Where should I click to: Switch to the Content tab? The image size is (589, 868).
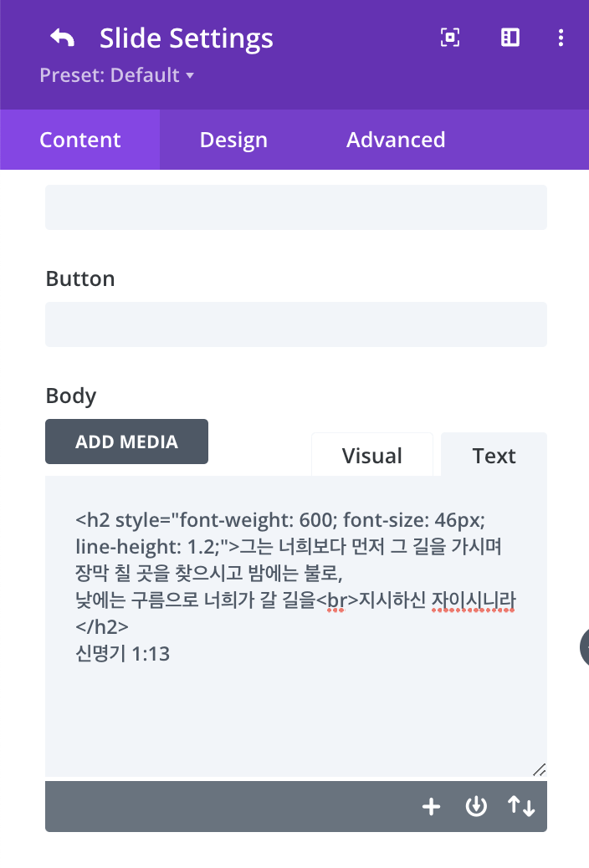tap(79, 140)
